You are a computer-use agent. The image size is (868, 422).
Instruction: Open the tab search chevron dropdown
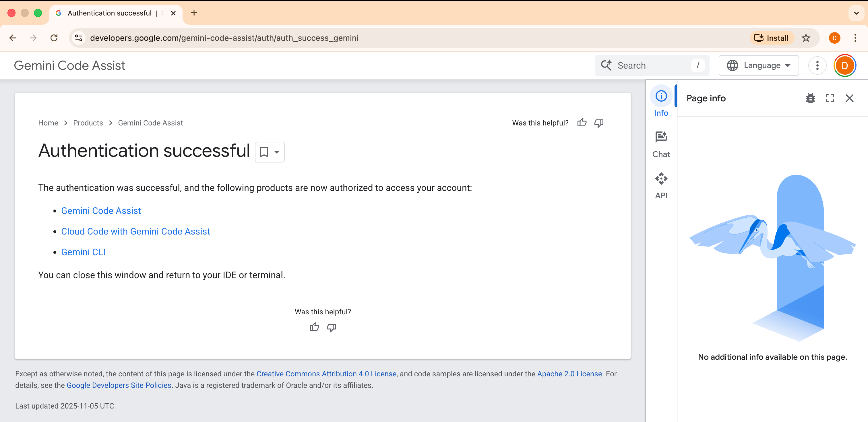[856, 13]
